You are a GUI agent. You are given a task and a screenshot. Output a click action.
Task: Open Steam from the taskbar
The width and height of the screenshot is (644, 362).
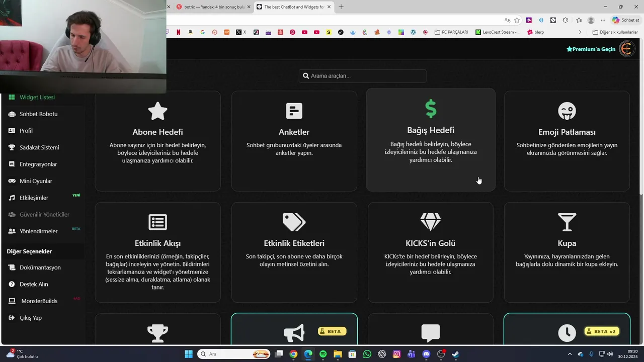pos(455,354)
